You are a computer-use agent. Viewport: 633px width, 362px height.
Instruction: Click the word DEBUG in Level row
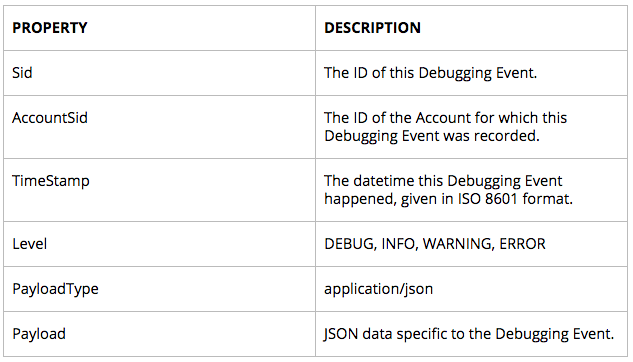click(x=351, y=244)
